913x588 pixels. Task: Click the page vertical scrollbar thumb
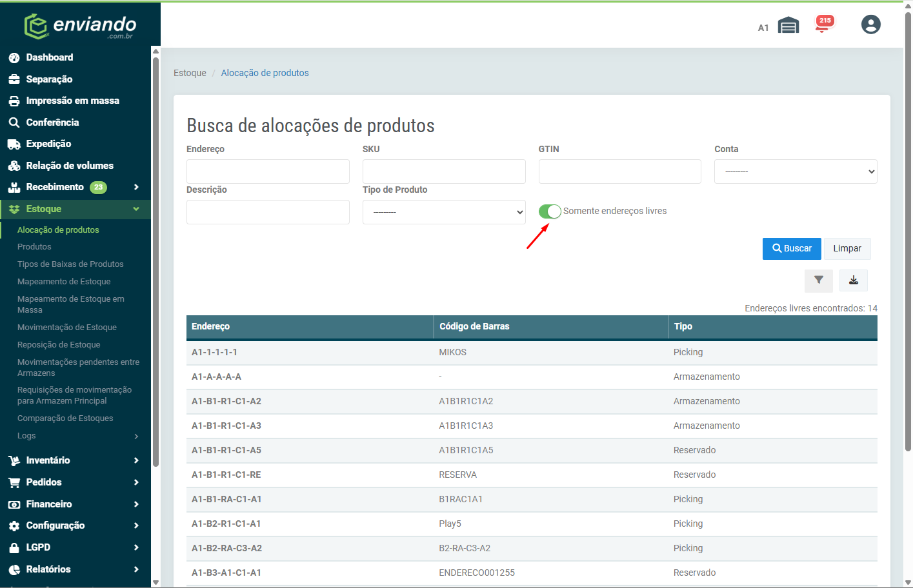click(908, 232)
